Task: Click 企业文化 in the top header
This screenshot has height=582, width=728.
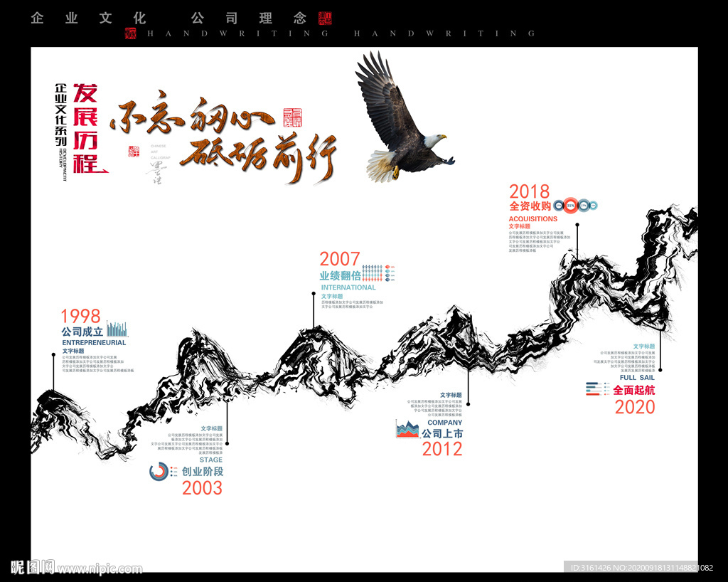Action: 89,18
